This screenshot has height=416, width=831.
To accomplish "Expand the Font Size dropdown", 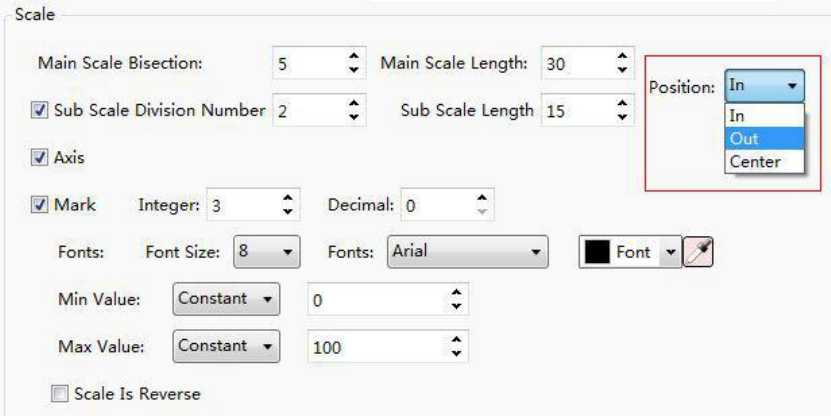I will tap(266, 252).
